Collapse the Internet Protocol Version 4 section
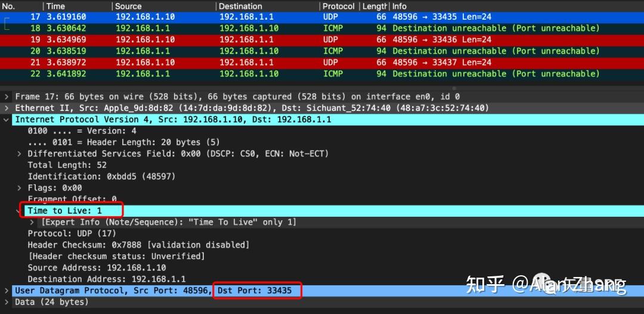Viewport: 644px width, 314px height. point(7,119)
